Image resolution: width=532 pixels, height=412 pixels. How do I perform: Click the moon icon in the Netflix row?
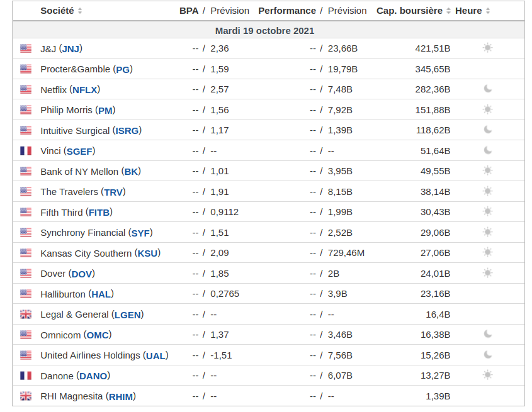pyautogui.click(x=487, y=89)
